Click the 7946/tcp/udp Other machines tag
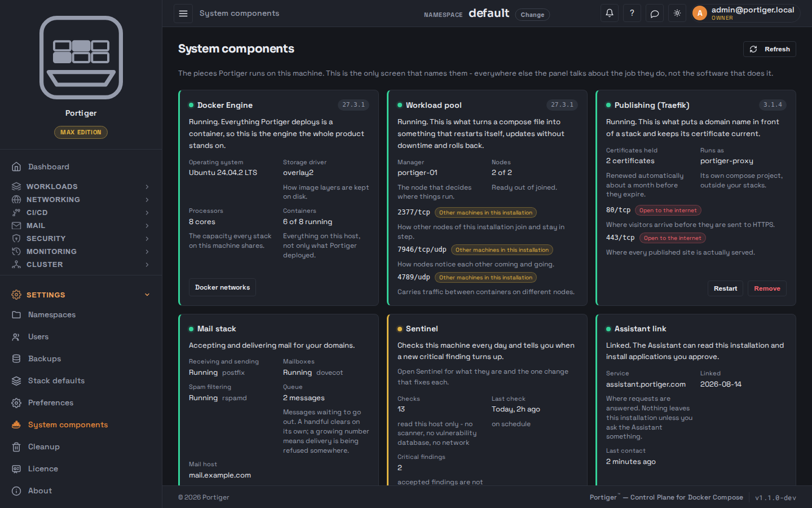812x508 pixels. pyautogui.click(x=502, y=250)
